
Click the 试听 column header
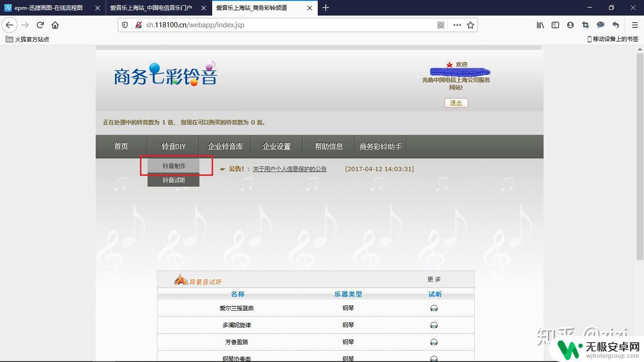[x=435, y=294]
